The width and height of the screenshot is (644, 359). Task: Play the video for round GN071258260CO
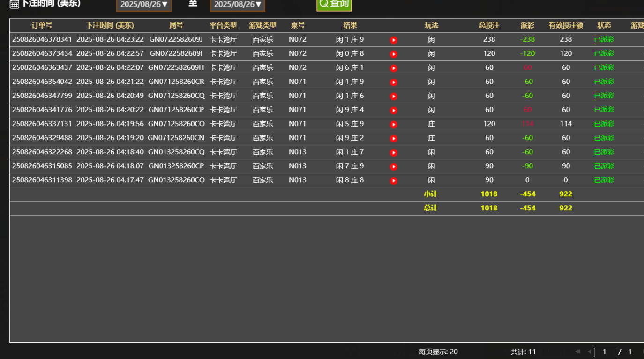(x=393, y=124)
